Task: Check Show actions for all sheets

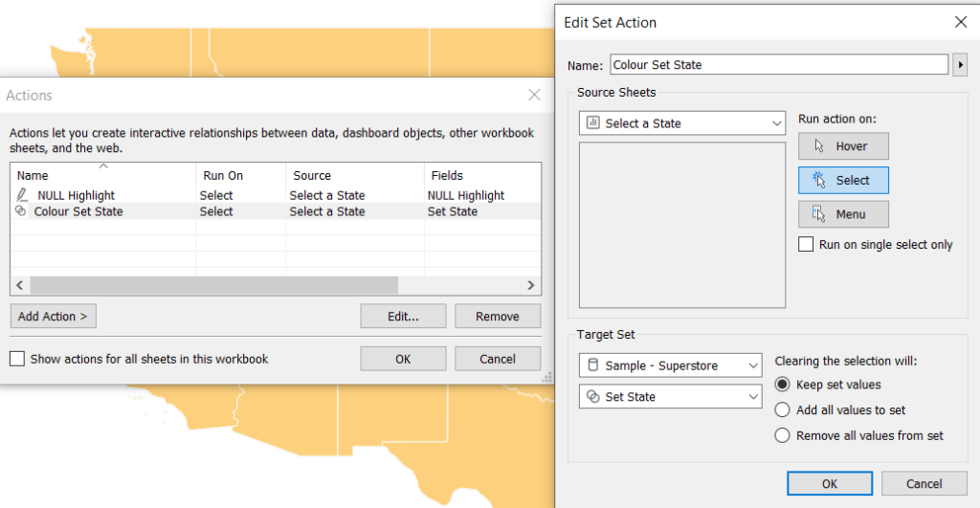Action: 17,359
